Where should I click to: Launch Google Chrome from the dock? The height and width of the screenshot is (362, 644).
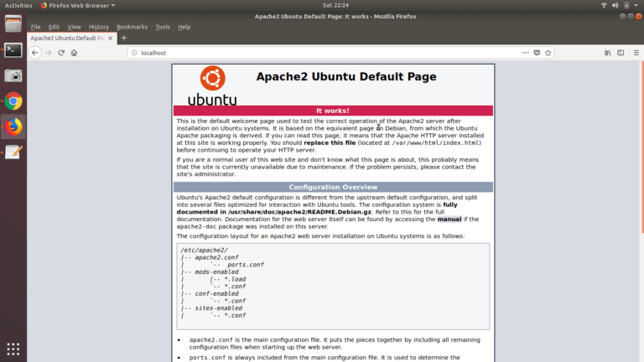13,101
